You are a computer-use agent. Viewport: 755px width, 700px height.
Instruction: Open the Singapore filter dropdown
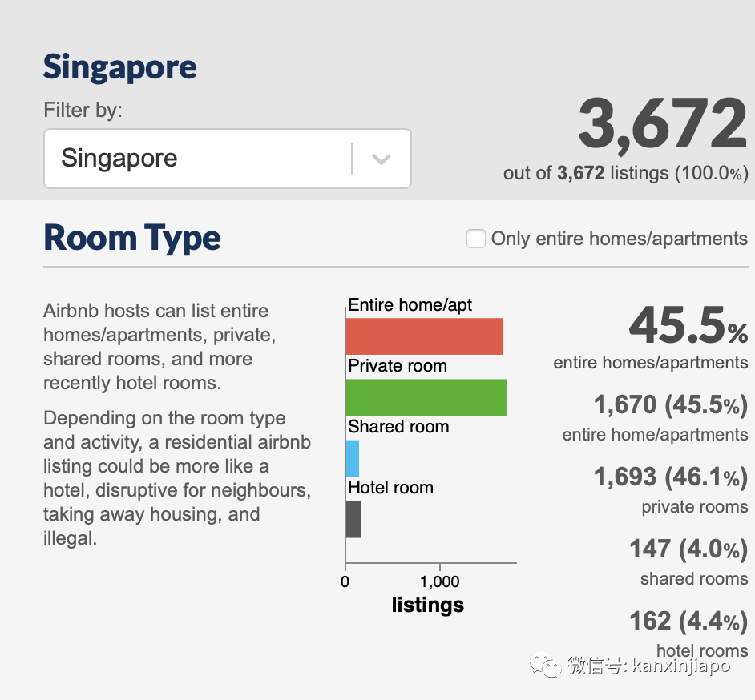coord(227,159)
